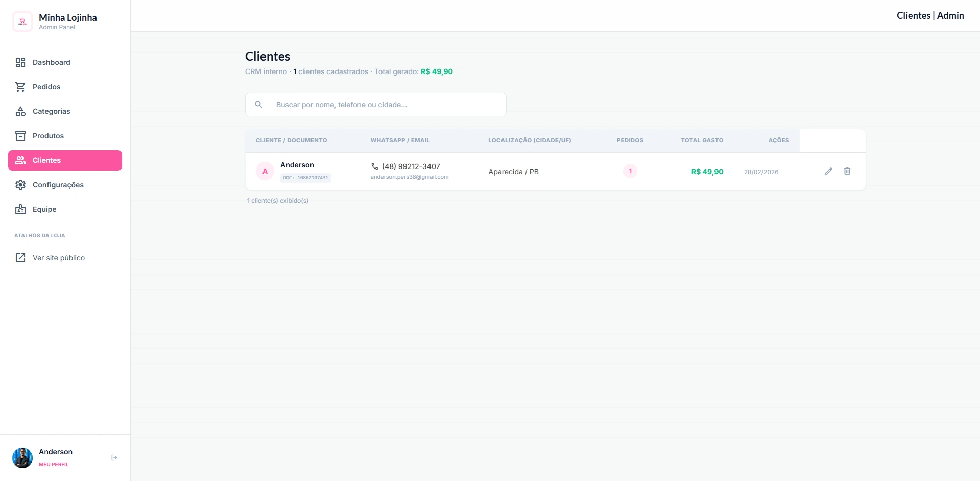Click the search magnifier icon
The height and width of the screenshot is (481, 980).
point(259,105)
